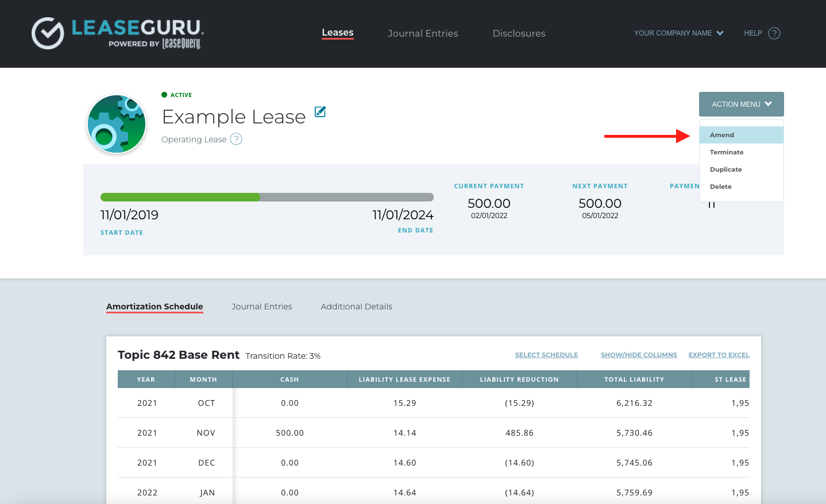Click the gear-patterned lease avatar image
Screen dimensions: 826x504
coord(117,124)
